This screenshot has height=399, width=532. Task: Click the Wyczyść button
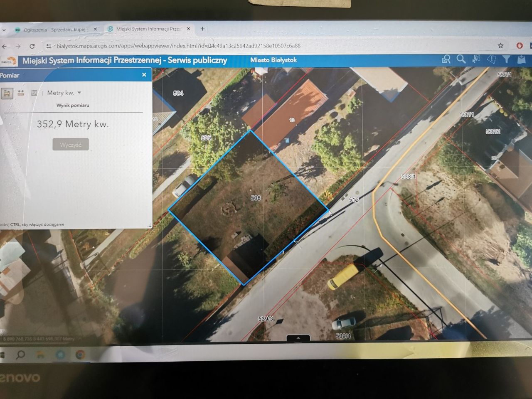coord(71,145)
